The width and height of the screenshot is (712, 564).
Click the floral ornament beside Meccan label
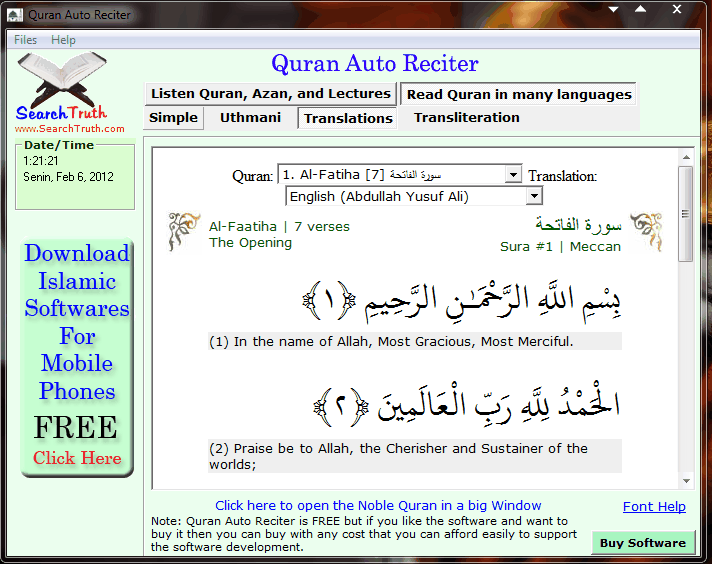(x=647, y=231)
